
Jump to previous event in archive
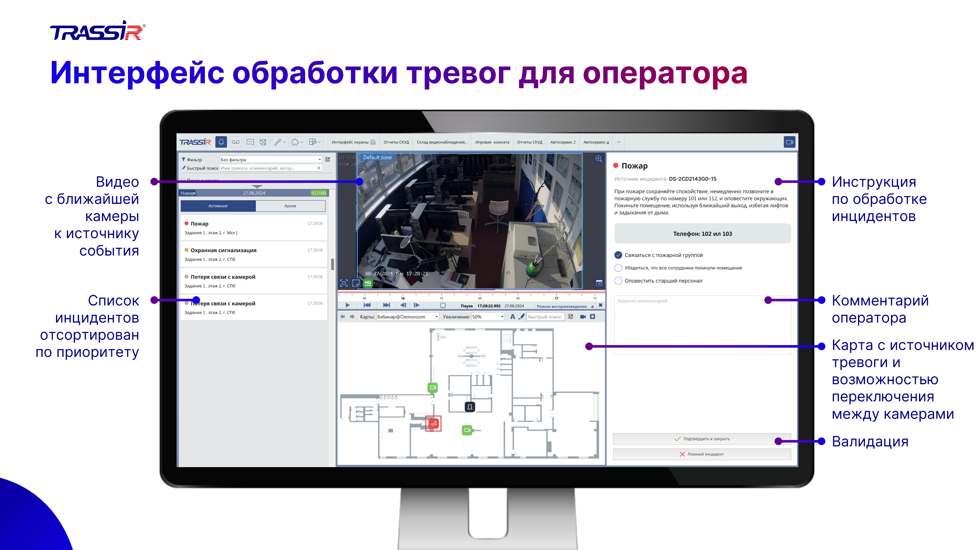click(x=367, y=305)
